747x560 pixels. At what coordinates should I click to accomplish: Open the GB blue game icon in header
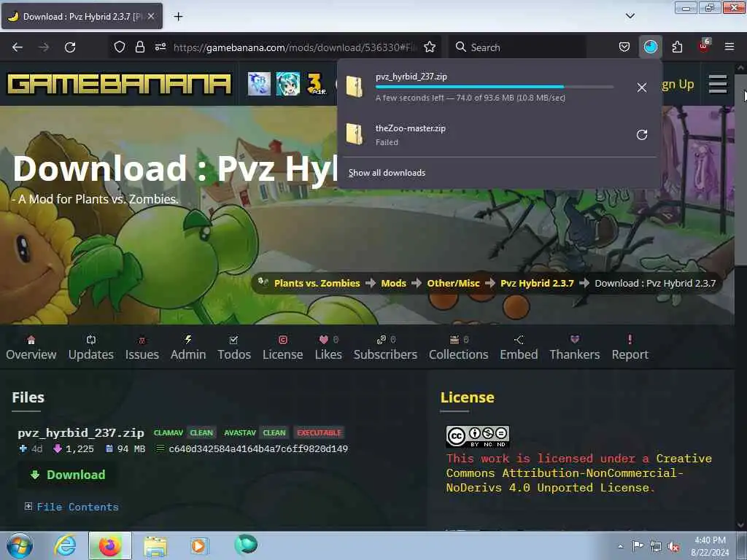259,84
